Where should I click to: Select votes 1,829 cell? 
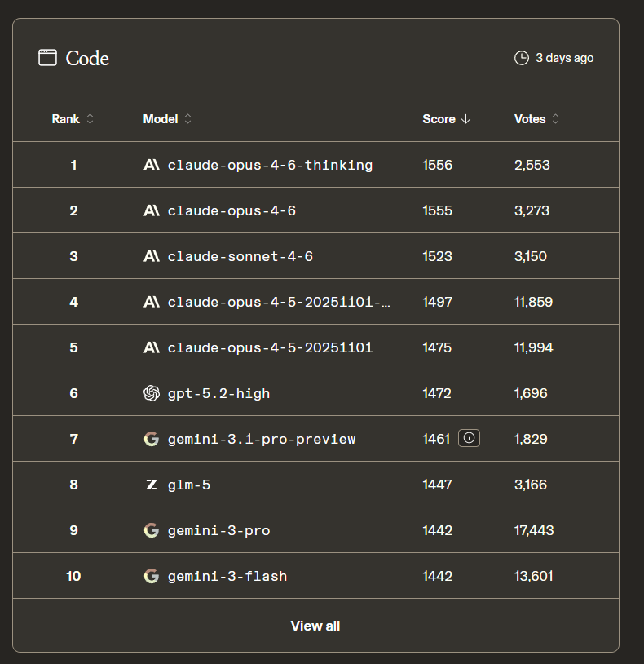tap(531, 439)
